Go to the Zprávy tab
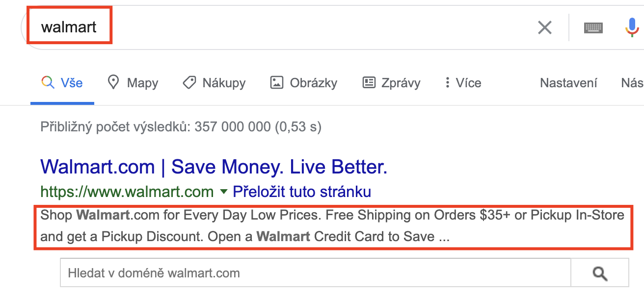The height and width of the screenshot is (296, 644). (391, 83)
